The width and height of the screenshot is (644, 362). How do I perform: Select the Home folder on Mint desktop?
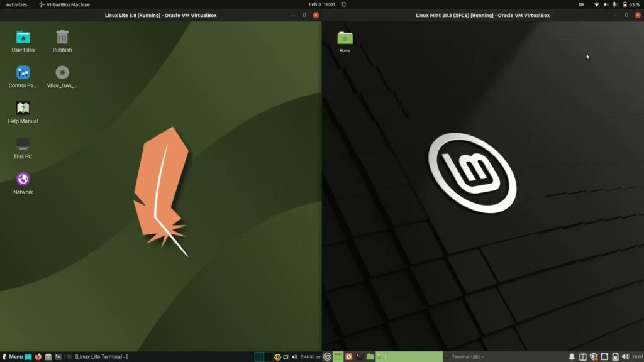tap(345, 42)
